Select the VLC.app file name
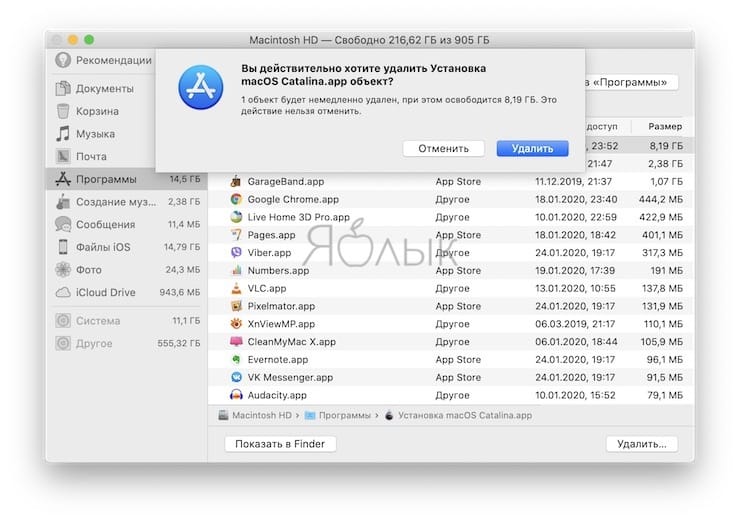 point(267,288)
